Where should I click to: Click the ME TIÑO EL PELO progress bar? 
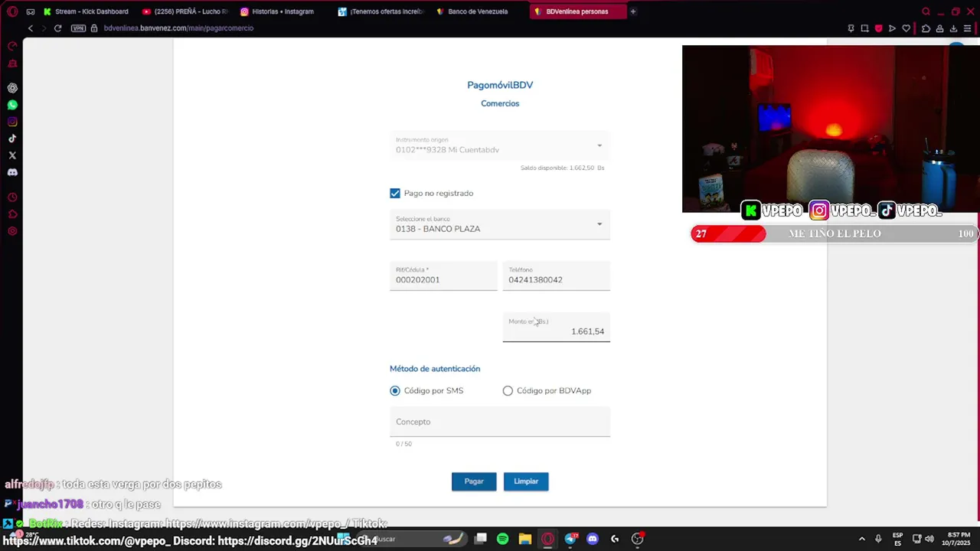(x=835, y=234)
